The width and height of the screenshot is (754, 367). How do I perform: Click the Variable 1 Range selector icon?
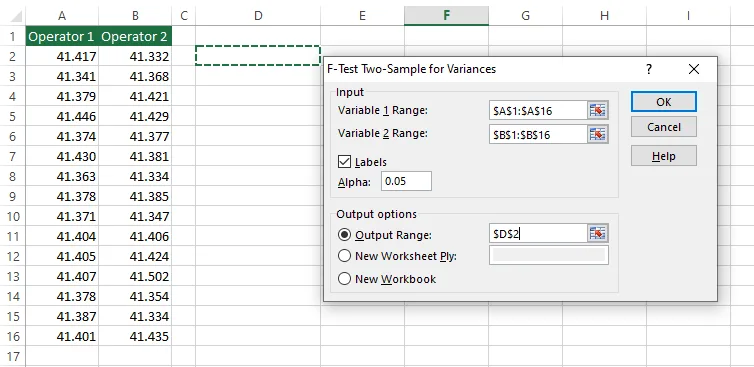click(597, 111)
